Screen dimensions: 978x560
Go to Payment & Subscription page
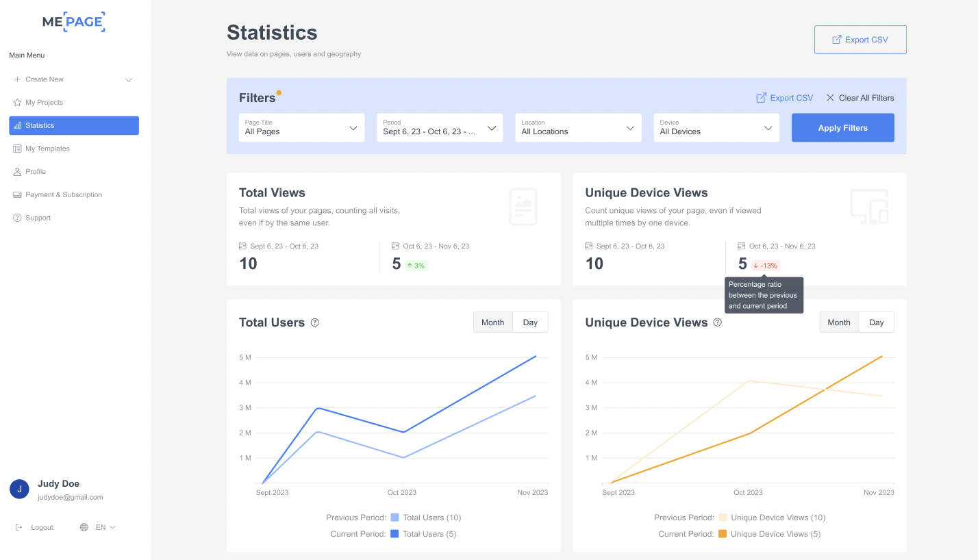(63, 194)
